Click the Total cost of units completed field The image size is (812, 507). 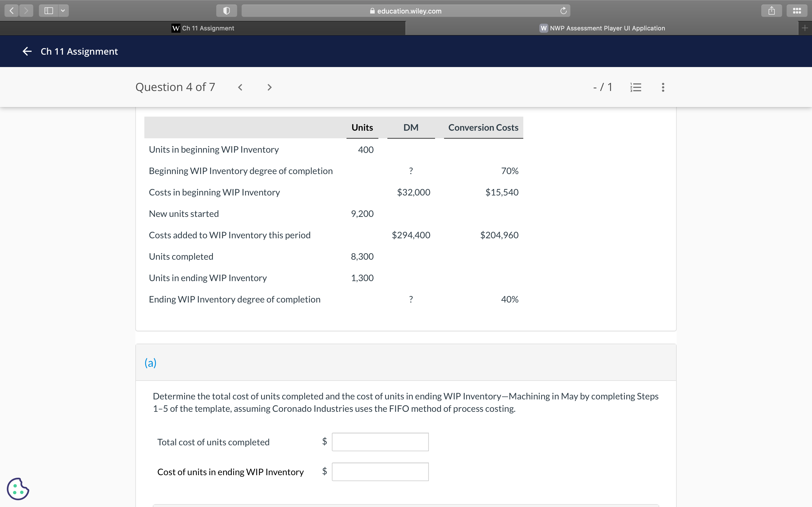point(380,442)
